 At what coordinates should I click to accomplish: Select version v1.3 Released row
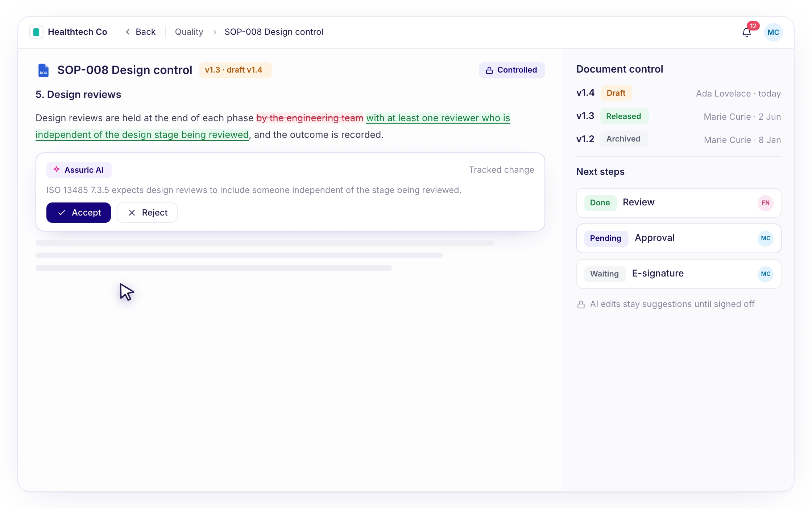pyautogui.click(x=679, y=116)
